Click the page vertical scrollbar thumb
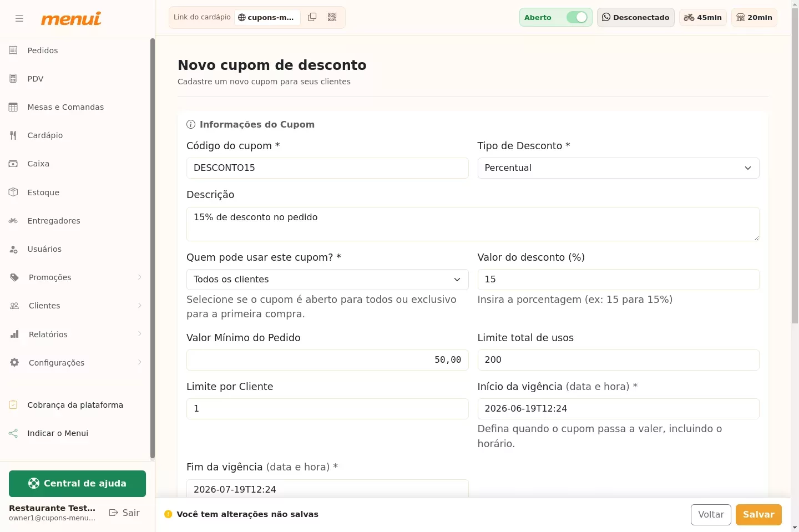Image resolution: width=799 pixels, height=532 pixels. (x=795, y=166)
